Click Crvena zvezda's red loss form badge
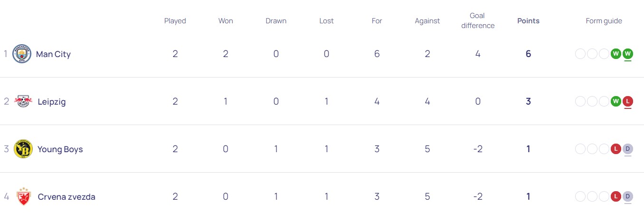The width and height of the screenshot is (644, 214). [616, 196]
